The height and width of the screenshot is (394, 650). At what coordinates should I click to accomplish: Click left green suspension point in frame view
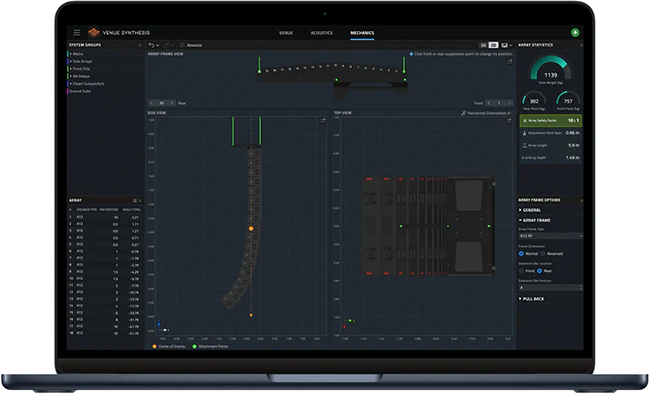click(260, 71)
